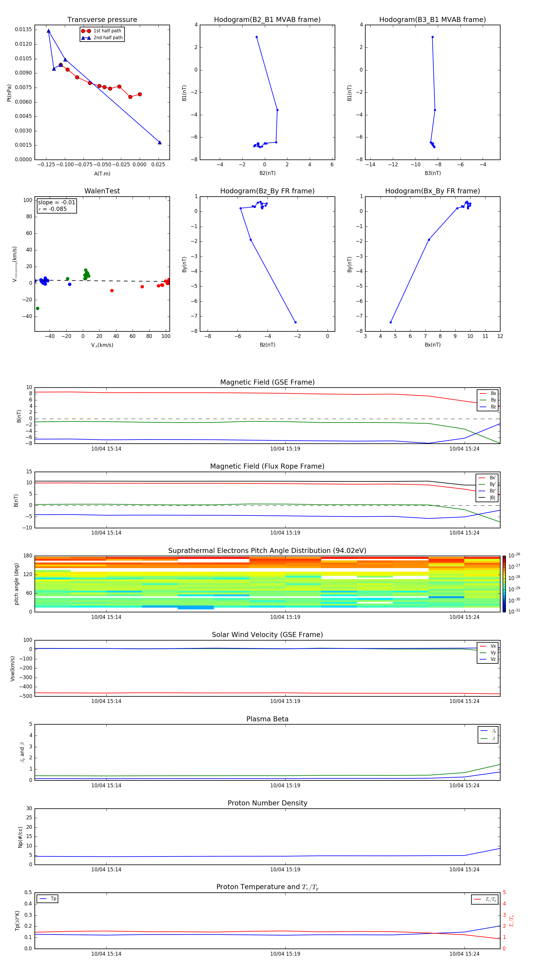Click '10/04 15:14' under Plasma Beta panel

106,785
